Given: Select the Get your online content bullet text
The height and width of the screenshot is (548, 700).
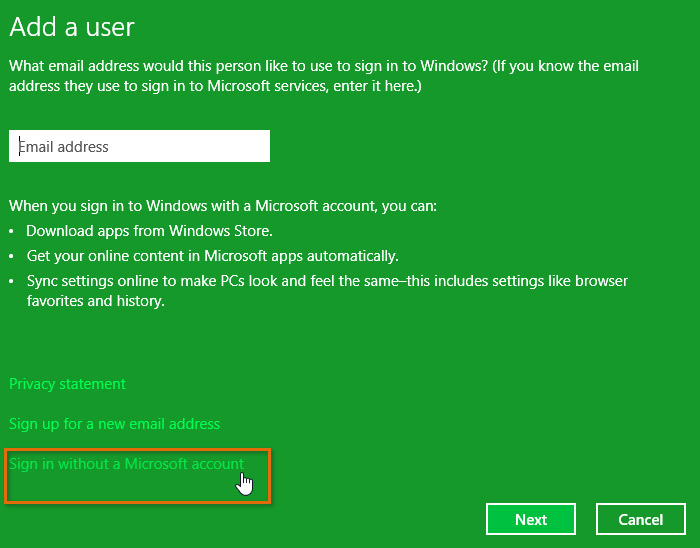Looking at the screenshot, I should 212,255.
